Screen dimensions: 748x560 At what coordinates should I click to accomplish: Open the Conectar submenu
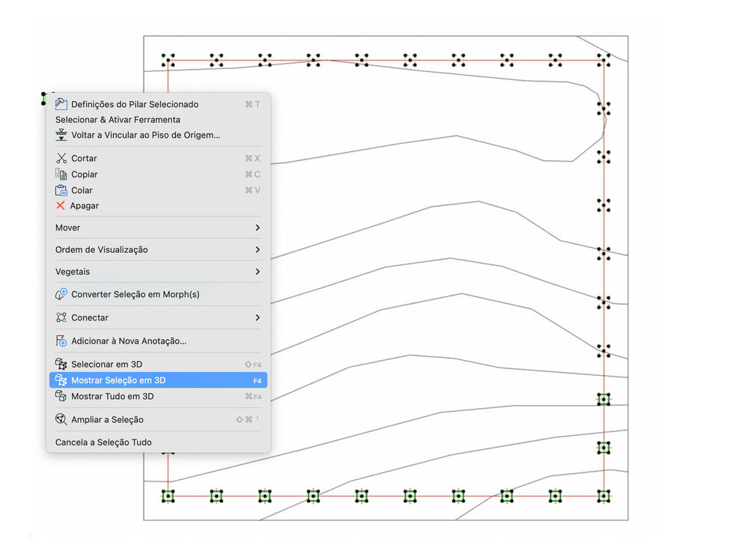(158, 317)
